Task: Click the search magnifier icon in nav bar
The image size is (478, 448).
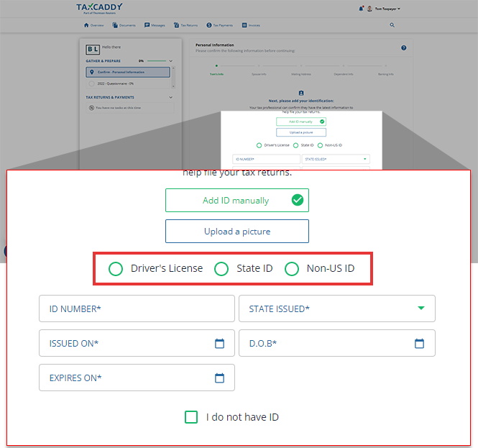Action: coord(392,25)
